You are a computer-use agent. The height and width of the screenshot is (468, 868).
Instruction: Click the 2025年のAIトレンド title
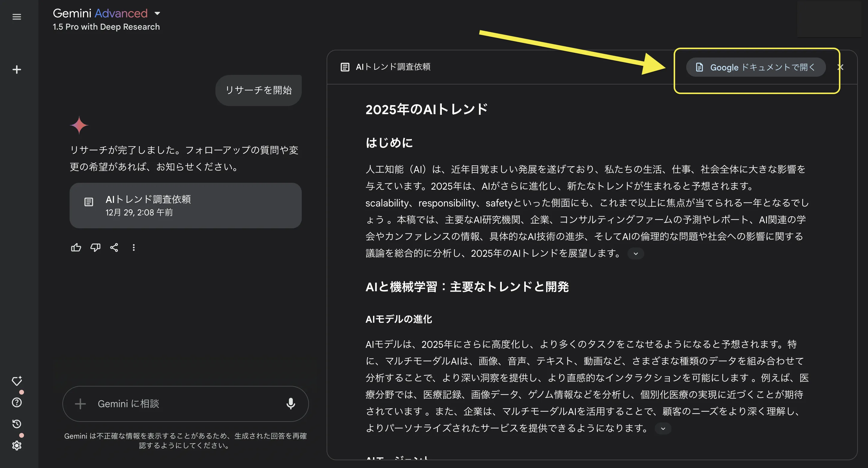click(427, 109)
